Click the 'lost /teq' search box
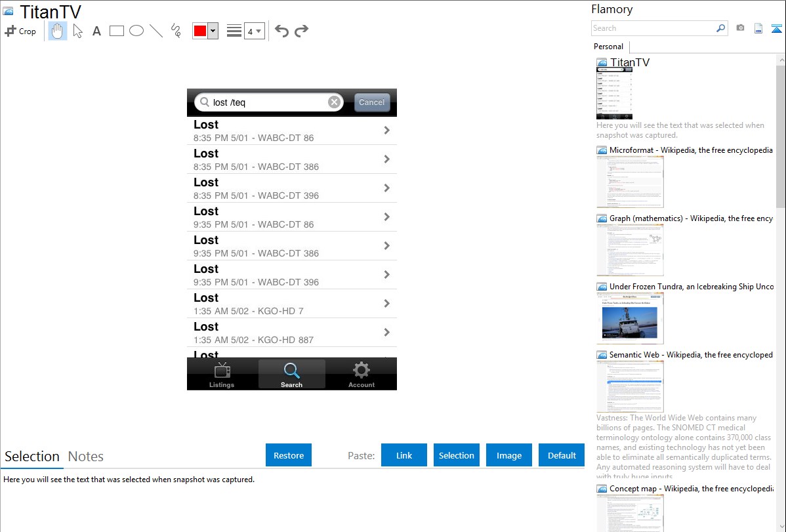 click(x=269, y=102)
